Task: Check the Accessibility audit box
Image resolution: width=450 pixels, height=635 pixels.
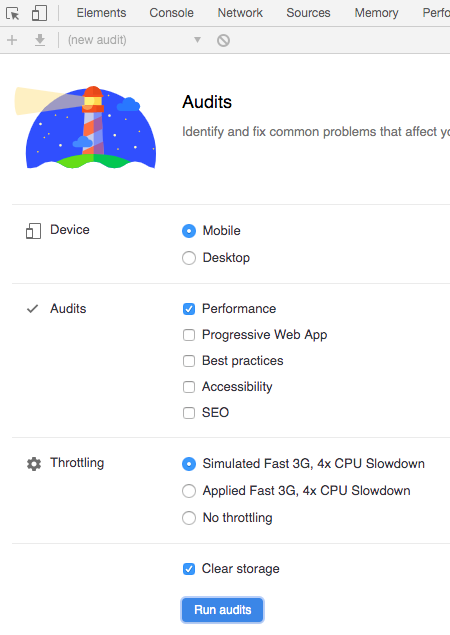Action: click(x=189, y=387)
